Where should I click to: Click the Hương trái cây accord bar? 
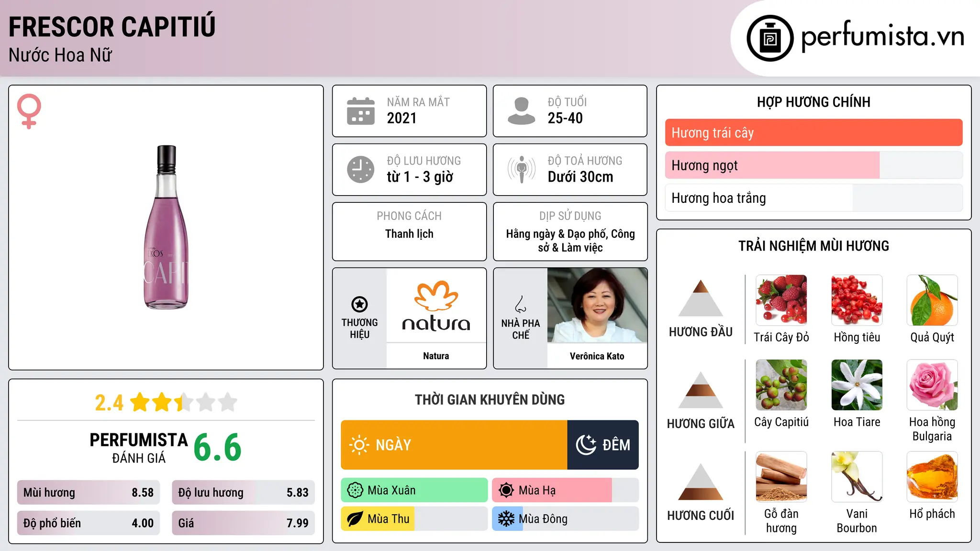pos(813,132)
